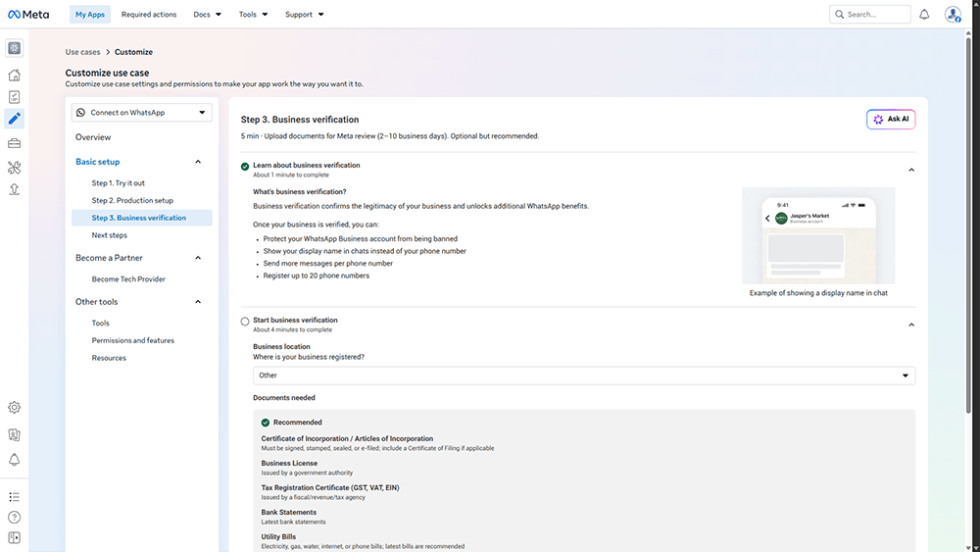Go to the home icon in sidebar
Screen dimensions: 980x552
pyautogui.click(x=15, y=75)
